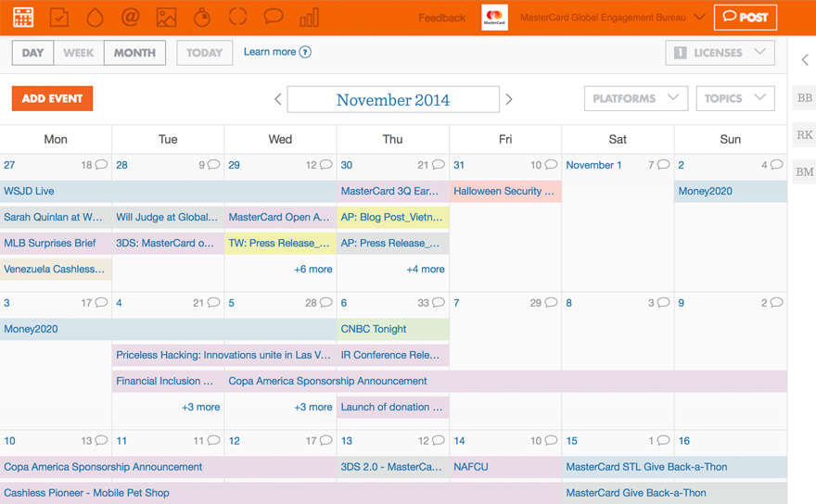Switch to WEEK view

[x=79, y=53]
